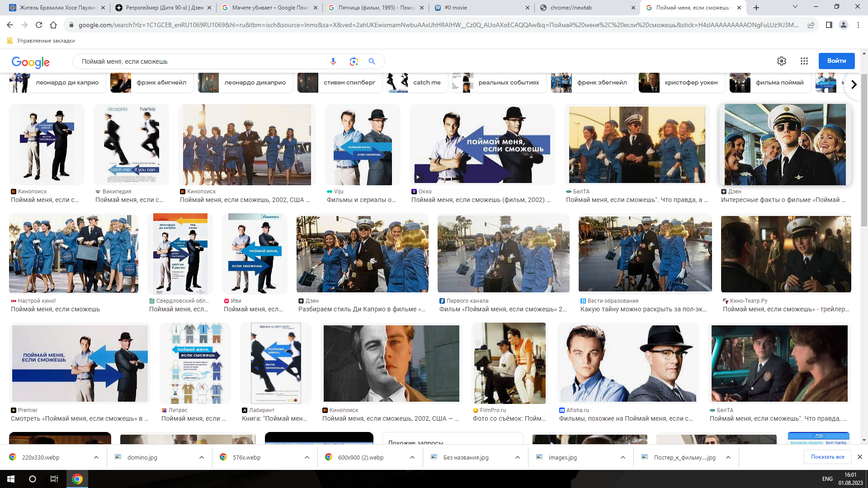Close the #0 movie tab
The width and height of the screenshot is (868, 488).
pyautogui.click(x=528, y=8)
